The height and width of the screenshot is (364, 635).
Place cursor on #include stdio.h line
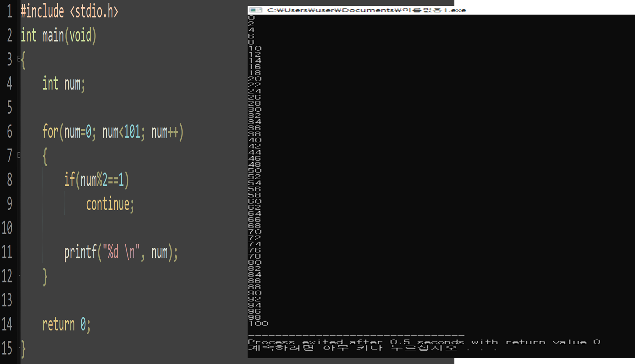(69, 12)
